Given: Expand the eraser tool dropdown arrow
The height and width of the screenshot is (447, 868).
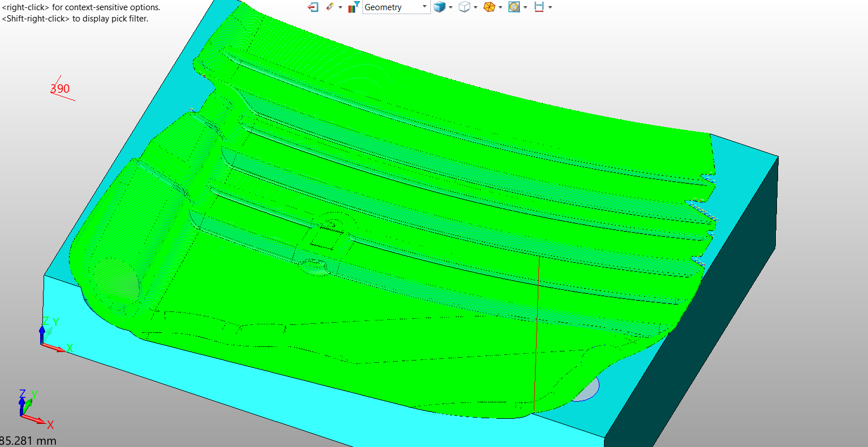Looking at the screenshot, I should coord(340,7).
